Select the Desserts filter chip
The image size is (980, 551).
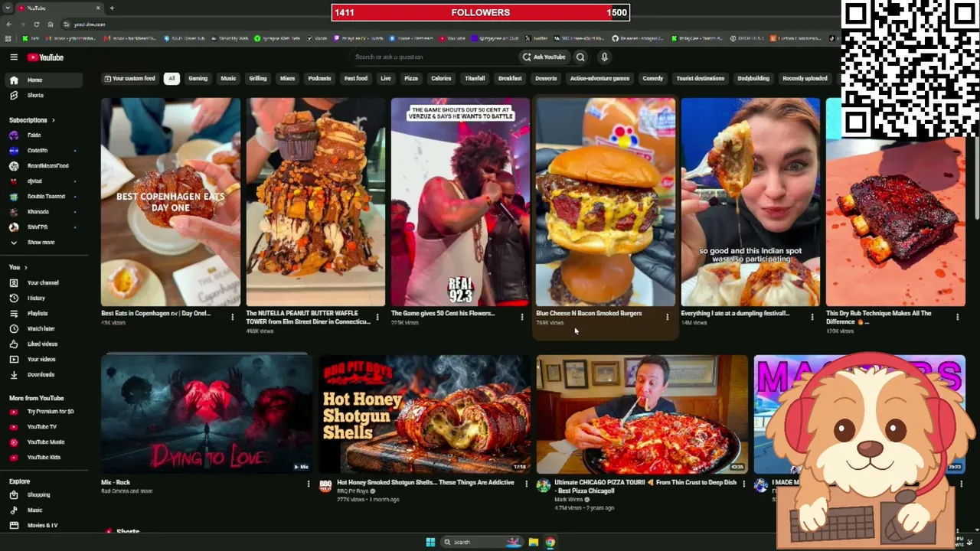pos(546,78)
